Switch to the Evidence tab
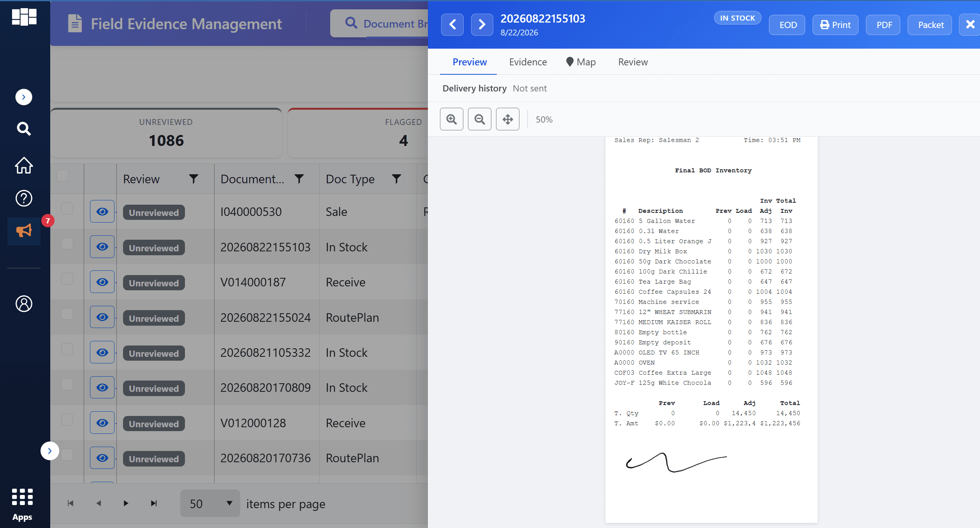Image resolution: width=980 pixels, height=528 pixels. [x=528, y=62]
